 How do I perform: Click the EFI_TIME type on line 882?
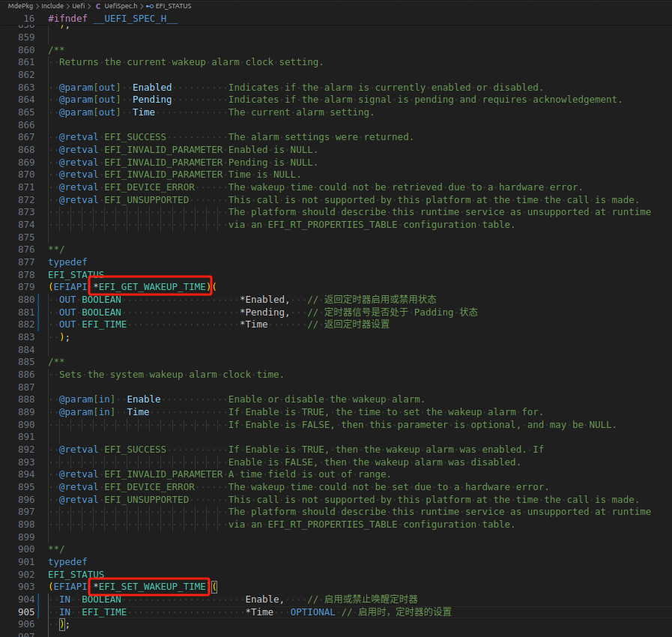pyautogui.click(x=106, y=324)
